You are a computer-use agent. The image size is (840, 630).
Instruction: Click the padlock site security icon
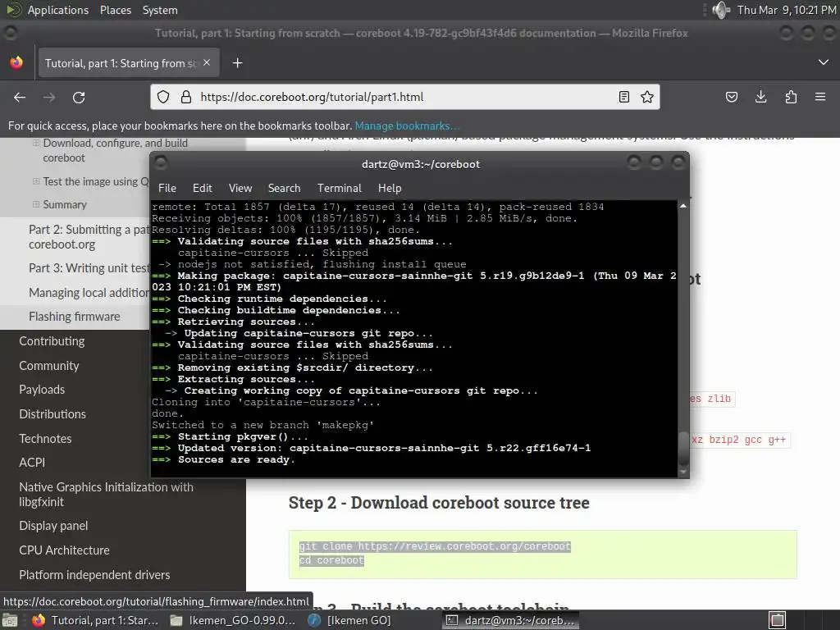click(186, 97)
